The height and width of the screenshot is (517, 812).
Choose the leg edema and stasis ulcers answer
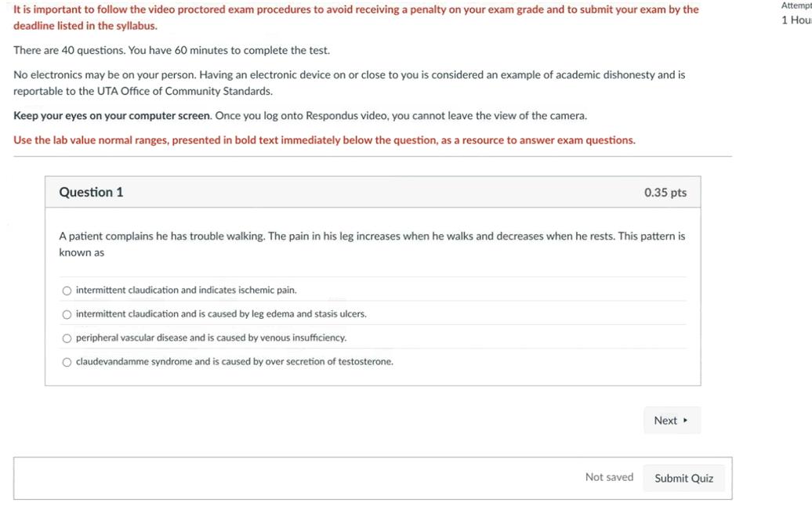pos(67,314)
